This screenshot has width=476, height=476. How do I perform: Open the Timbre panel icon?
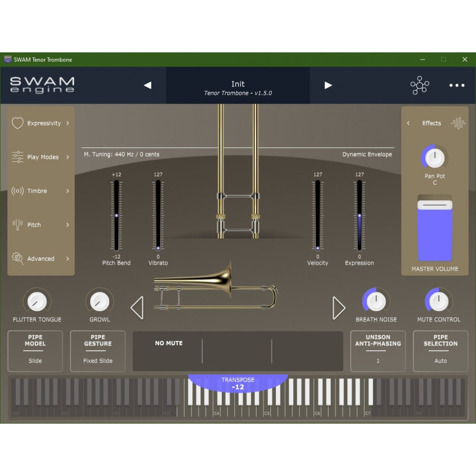click(x=17, y=191)
